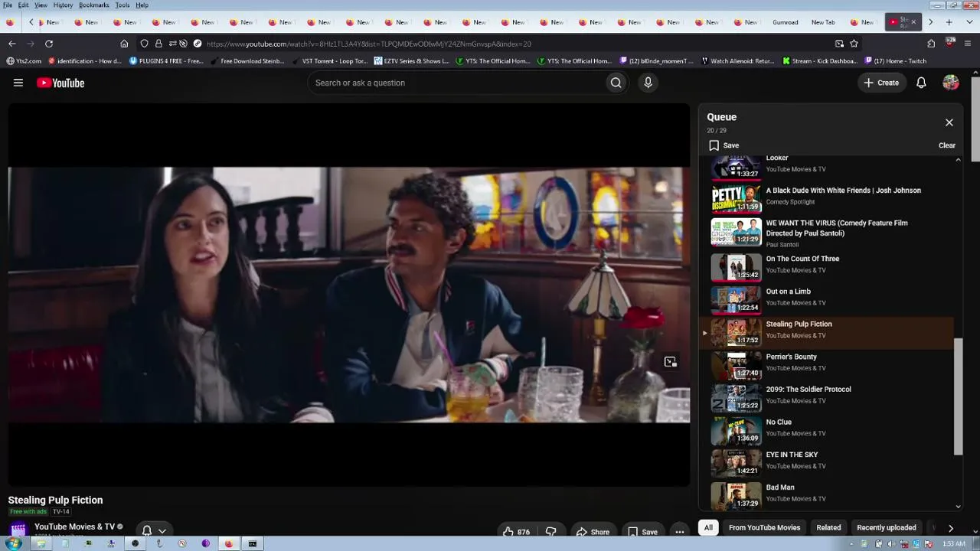Start voice search with the microphone

coord(648,83)
